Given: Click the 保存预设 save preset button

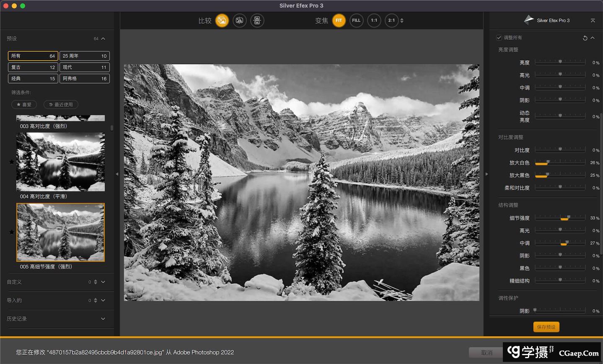Looking at the screenshot, I should [546, 327].
